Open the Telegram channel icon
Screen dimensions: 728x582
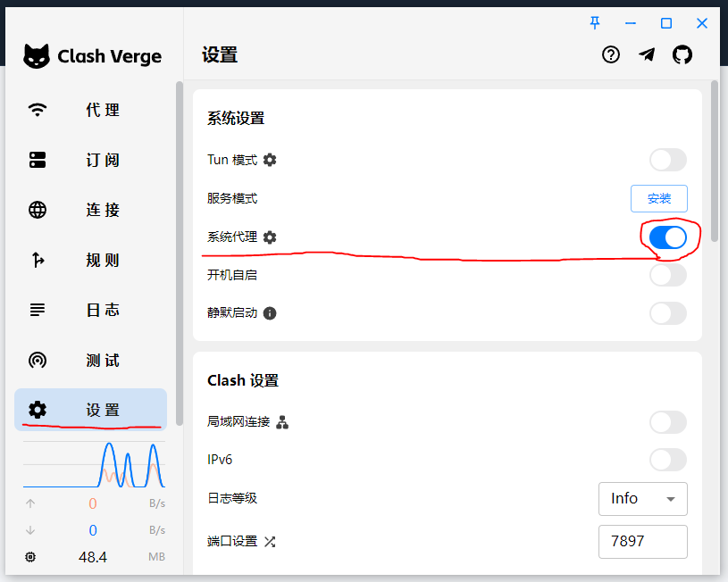point(647,55)
